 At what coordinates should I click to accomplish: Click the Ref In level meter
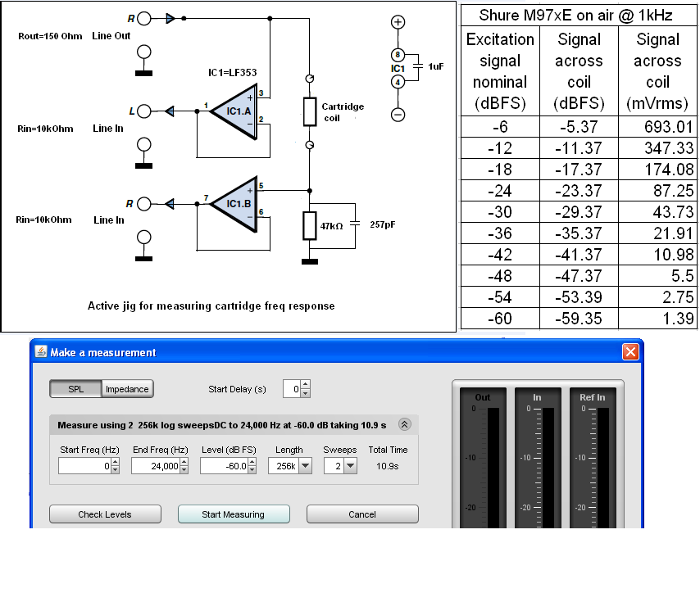pos(593,459)
